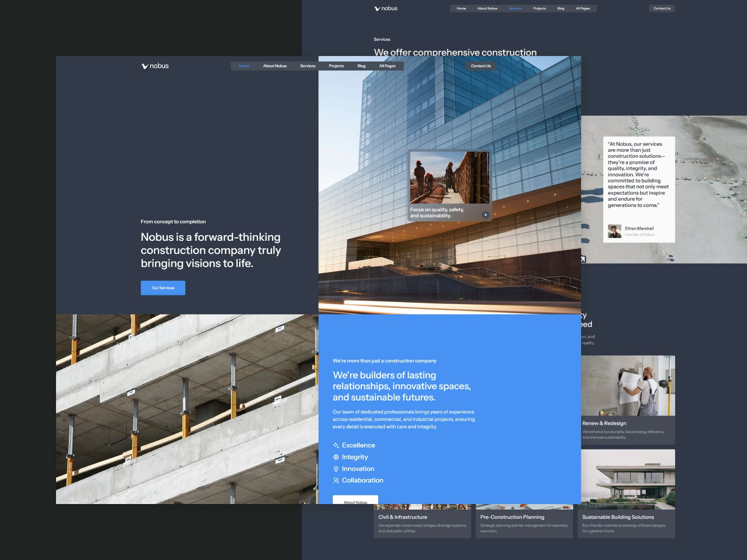
Task: Select Services in the top navigation
Action: point(308,66)
